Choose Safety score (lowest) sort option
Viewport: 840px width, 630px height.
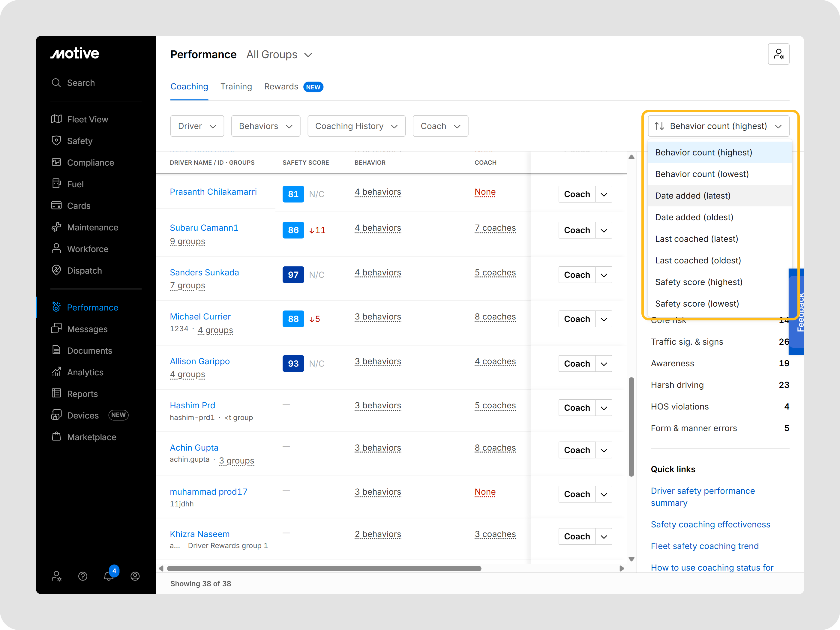[x=697, y=303]
